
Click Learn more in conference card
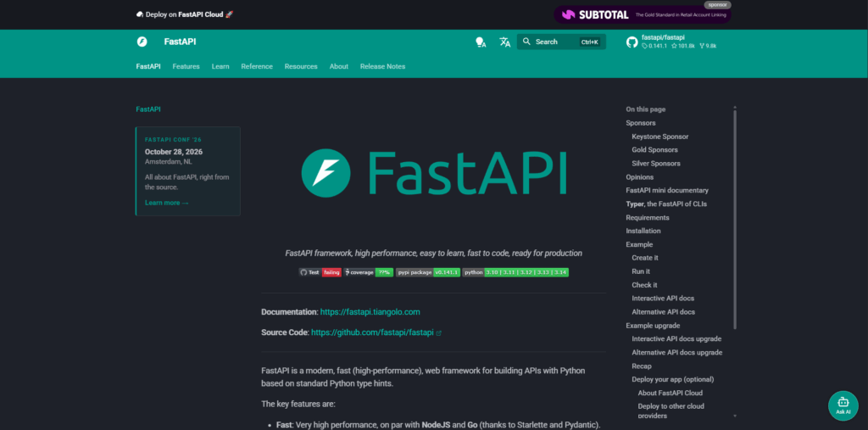[167, 203]
